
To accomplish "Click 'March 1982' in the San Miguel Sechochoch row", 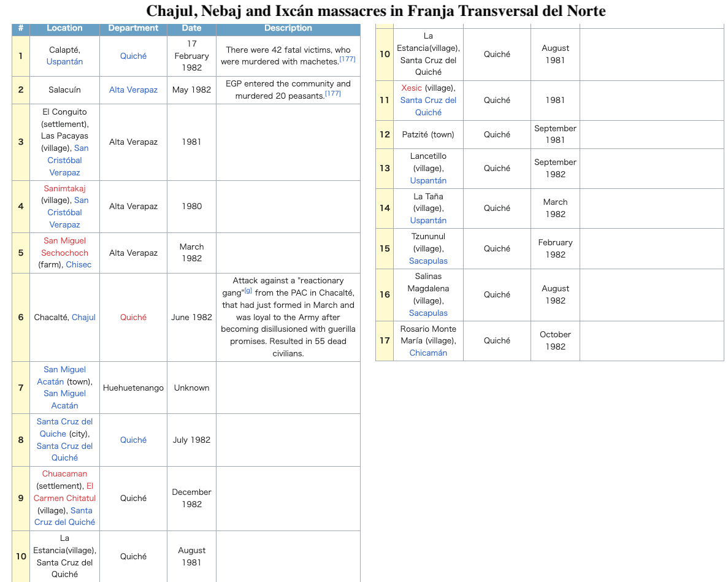I will pyautogui.click(x=192, y=253).
